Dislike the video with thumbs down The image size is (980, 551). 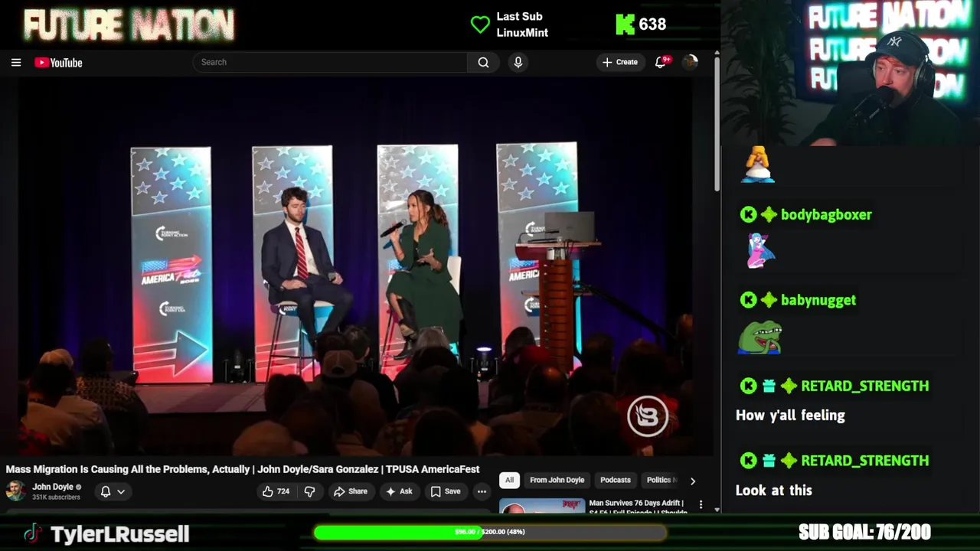pos(309,491)
